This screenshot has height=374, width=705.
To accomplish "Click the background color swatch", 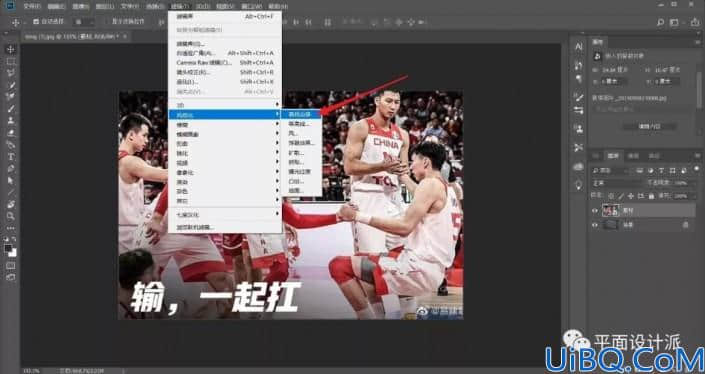I will pyautogui.click(x=13, y=254).
